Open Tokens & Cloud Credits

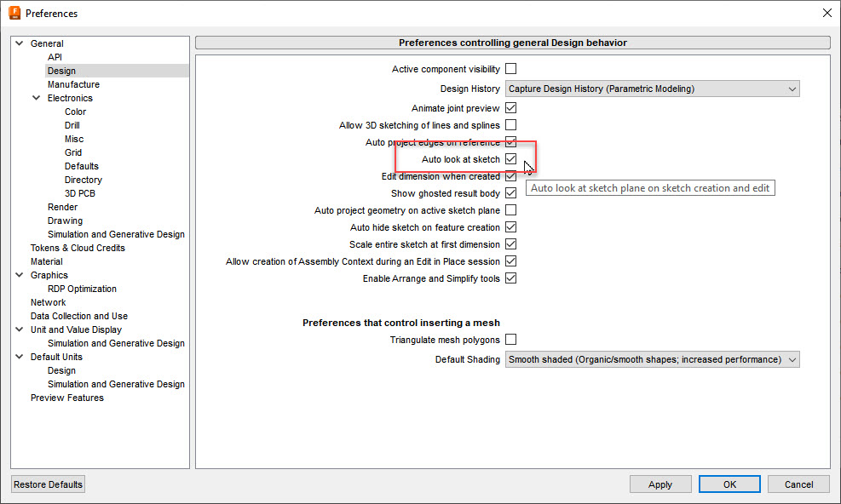point(78,248)
